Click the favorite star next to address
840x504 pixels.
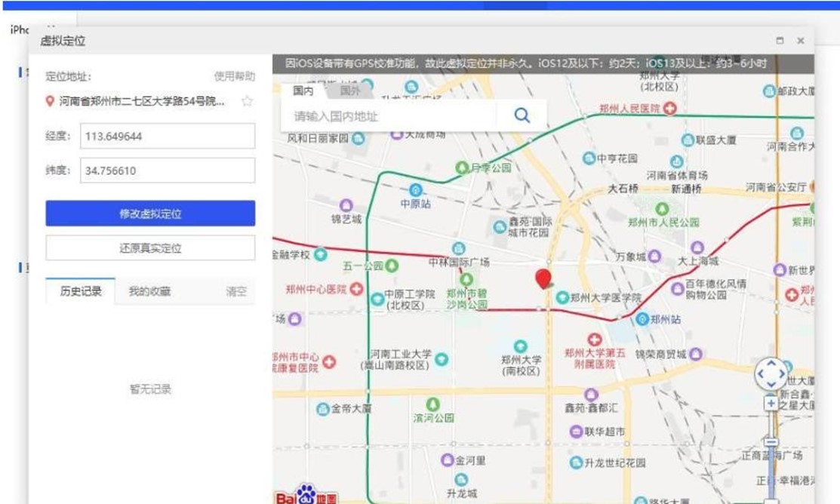pyautogui.click(x=247, y=101)
